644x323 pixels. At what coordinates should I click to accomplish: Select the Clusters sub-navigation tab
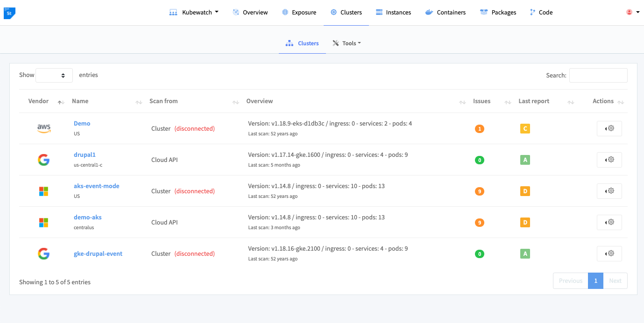tap(302, 43)
